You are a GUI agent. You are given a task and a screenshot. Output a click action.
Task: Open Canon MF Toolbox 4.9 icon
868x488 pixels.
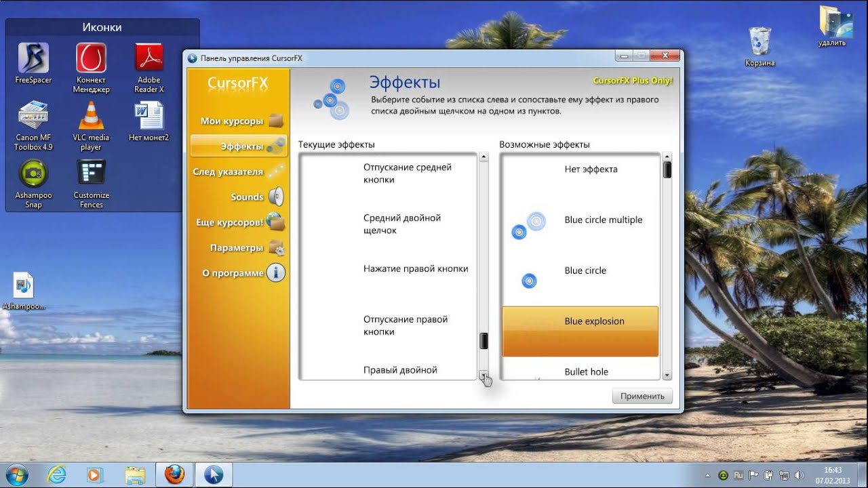pyautogui.click(x=33, y=125)
